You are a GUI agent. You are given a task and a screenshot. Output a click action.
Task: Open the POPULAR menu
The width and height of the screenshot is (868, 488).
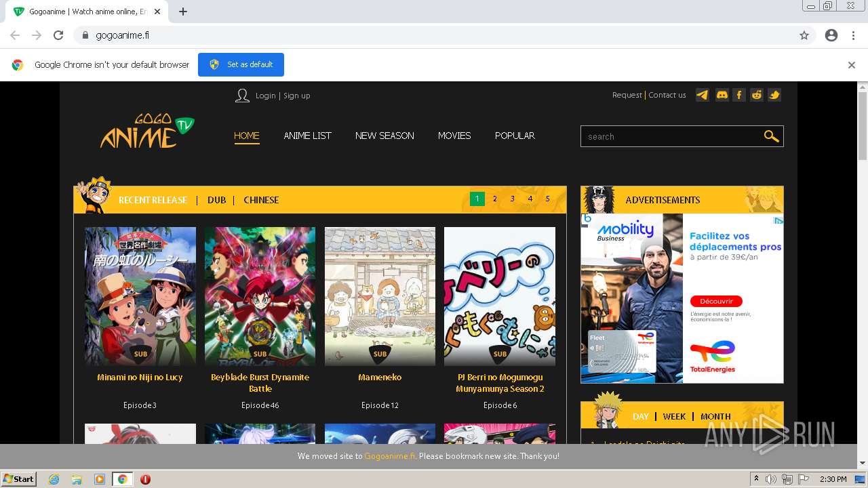click(x=515, y=136)
